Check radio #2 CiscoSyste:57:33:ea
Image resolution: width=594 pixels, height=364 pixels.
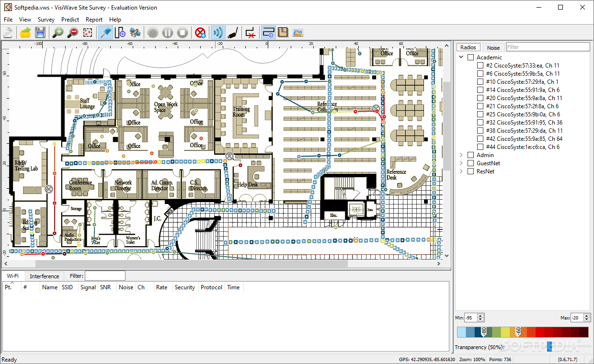[x=480, y=66]
